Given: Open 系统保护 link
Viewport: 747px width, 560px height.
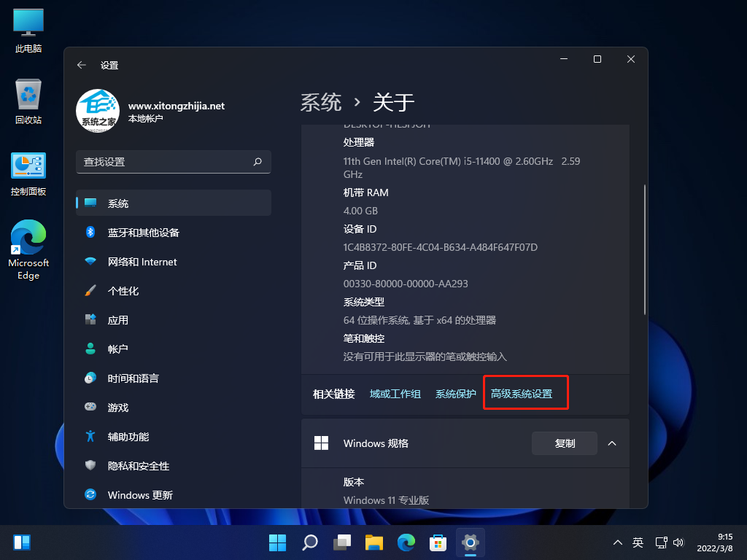Looking at the screenshot, I should (455, 392).
